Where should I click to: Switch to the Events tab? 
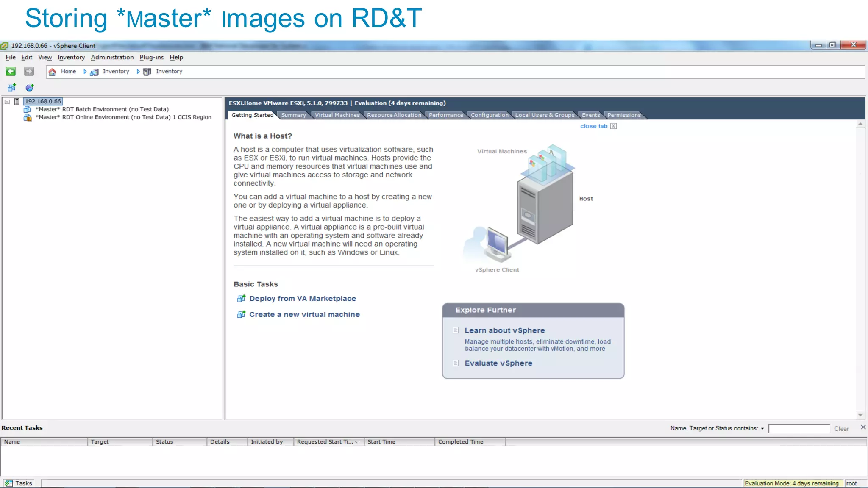click(x=591, y=115)
